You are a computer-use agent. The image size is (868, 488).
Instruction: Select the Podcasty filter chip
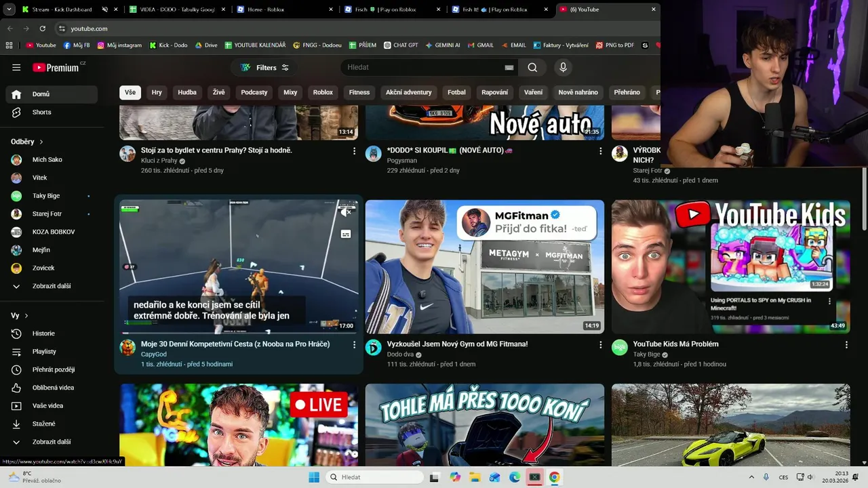254,92
